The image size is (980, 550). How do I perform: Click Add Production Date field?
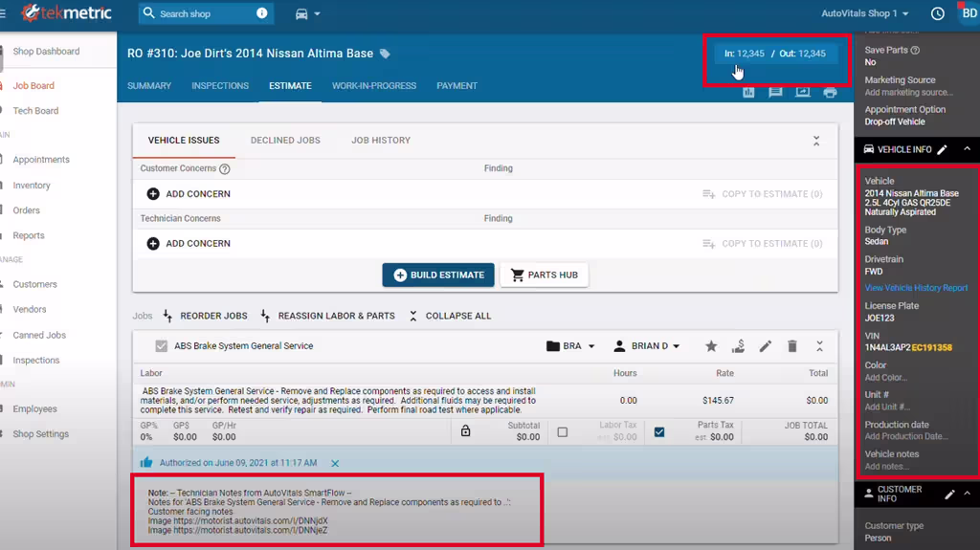click(x=906, y=436)
